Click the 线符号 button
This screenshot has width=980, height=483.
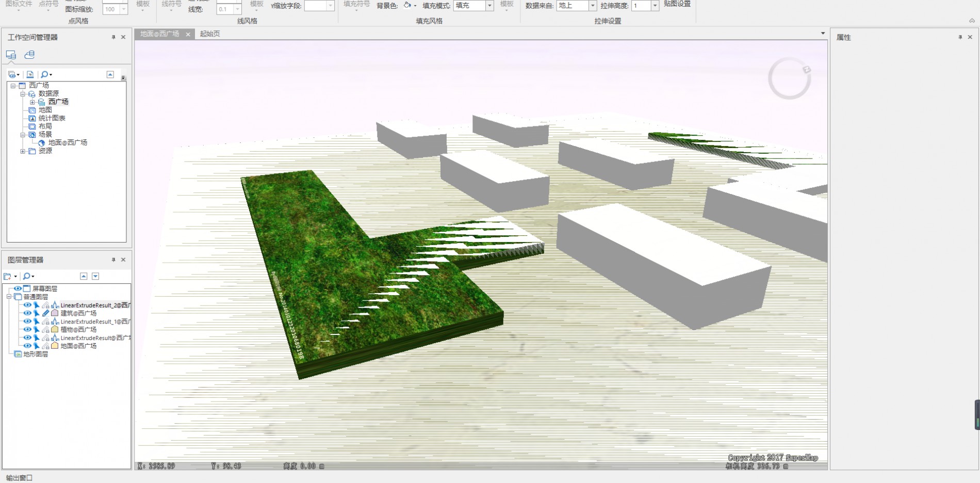(x=172, y=5)
